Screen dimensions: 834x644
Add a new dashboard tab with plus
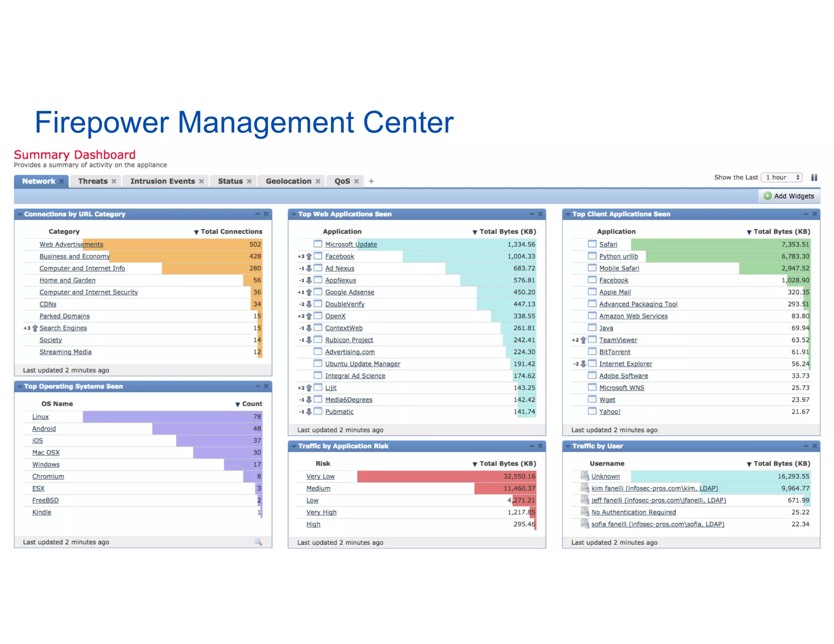click(x=371, y=181)
